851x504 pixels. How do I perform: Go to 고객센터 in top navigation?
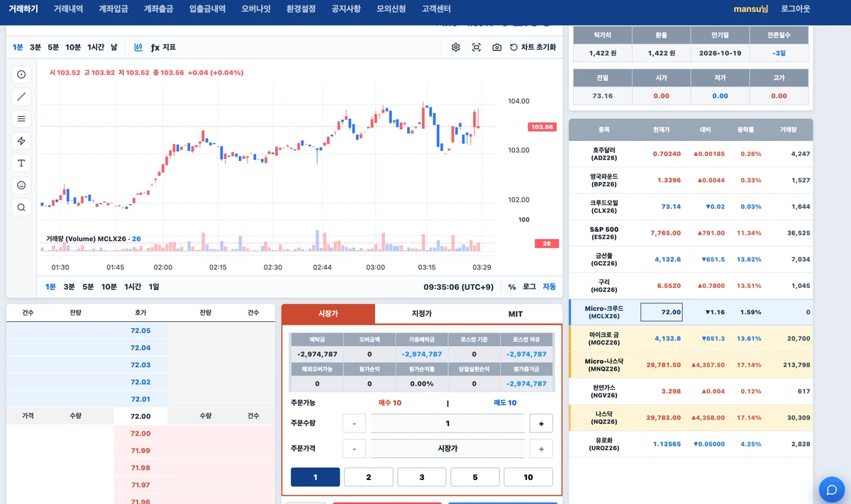click(437, 9)
